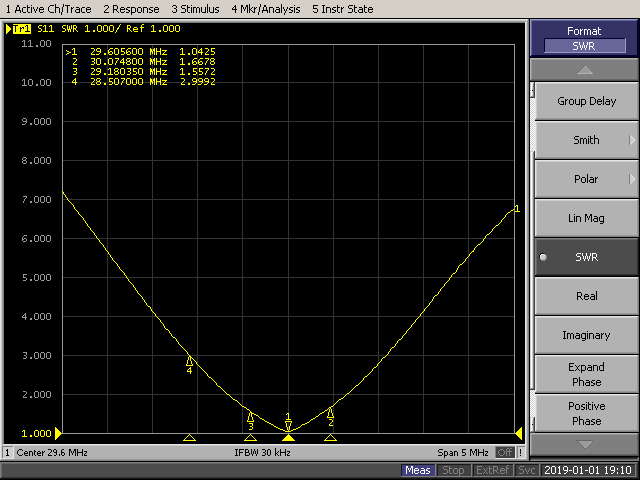Select the Tr1 trace label
640x480 pixels.
click(x=22, y=29)
